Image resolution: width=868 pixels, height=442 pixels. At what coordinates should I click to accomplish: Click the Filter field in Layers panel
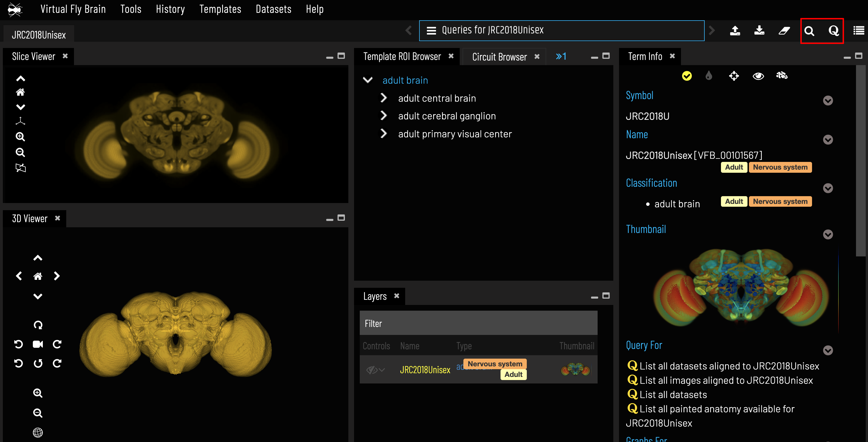(478, 323)
